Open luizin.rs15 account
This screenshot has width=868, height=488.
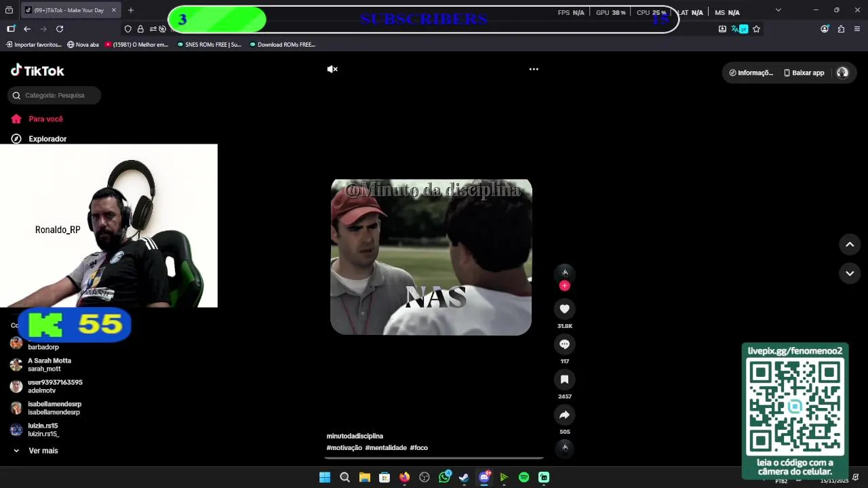(x=35, y=430)
